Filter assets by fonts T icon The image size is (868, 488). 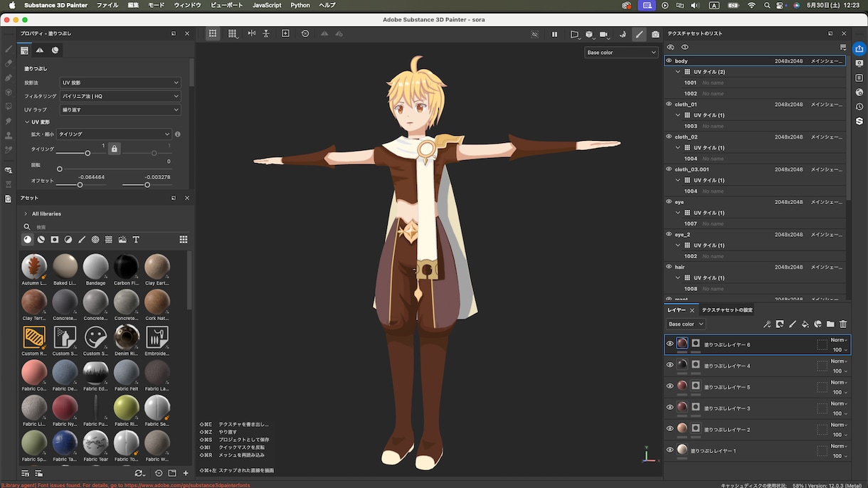pos(136,240)
